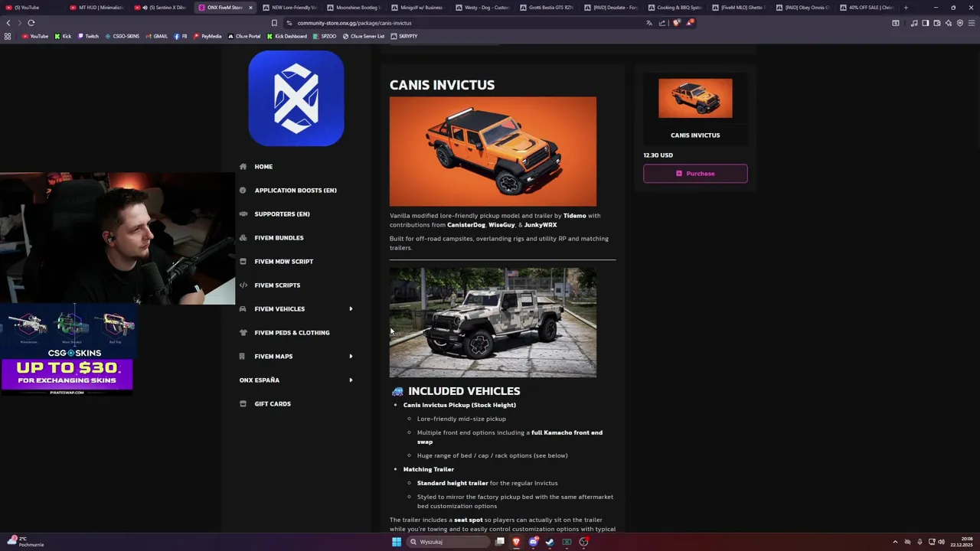The height and width of the screenshot is (551, 980).
Task: Open the PayMedia bookmark
Action: [x=207, y=36]
